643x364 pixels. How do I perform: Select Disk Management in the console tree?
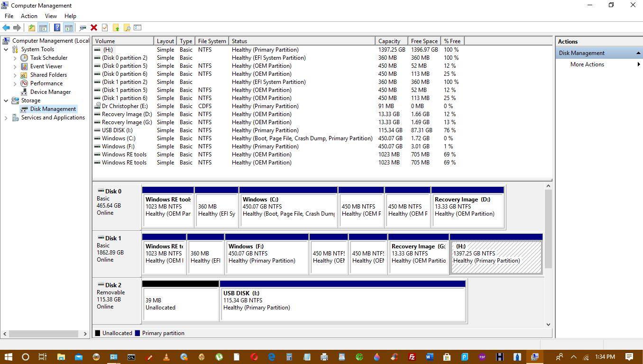tap(53, 109)
